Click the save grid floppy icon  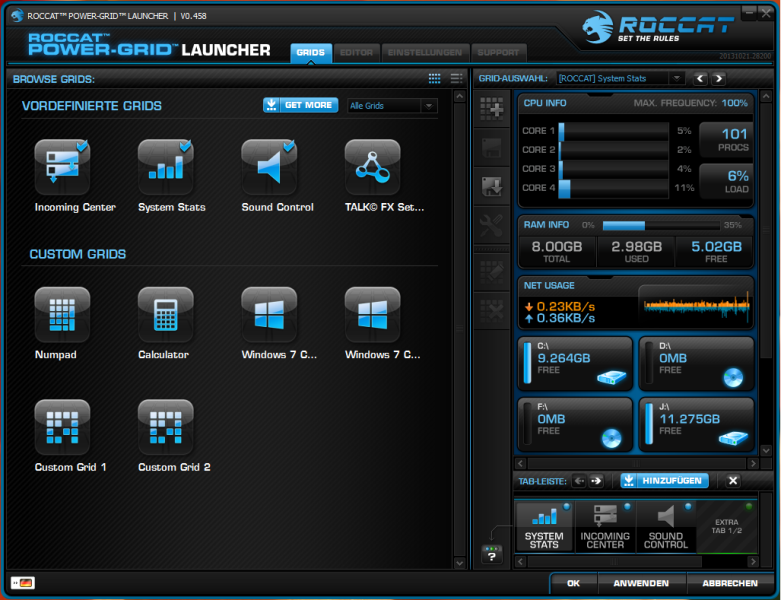[492, 148]
